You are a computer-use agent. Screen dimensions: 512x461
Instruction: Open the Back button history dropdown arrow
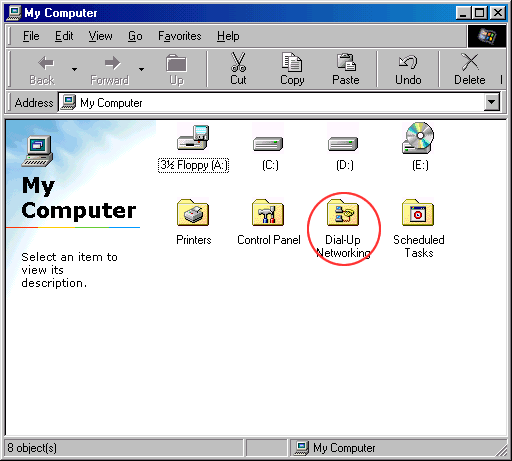[x=74, y=69]
